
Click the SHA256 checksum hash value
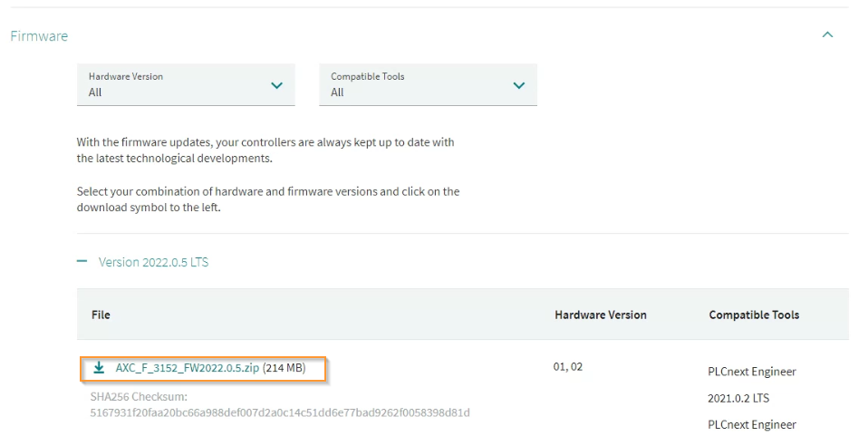coord(280,412)
